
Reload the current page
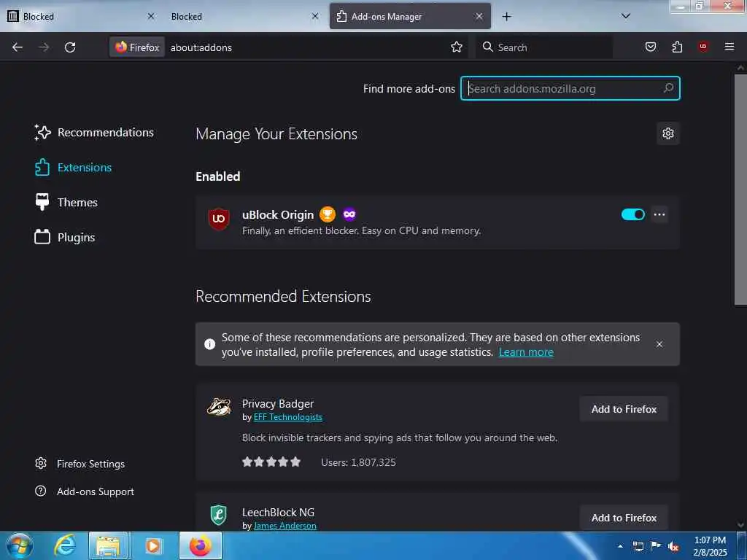[x=70, y=47]
